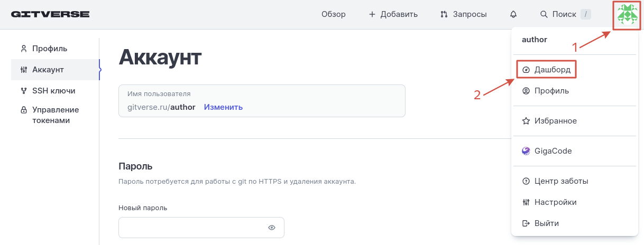Click the Изменить username link

click(x=223, y=107)
